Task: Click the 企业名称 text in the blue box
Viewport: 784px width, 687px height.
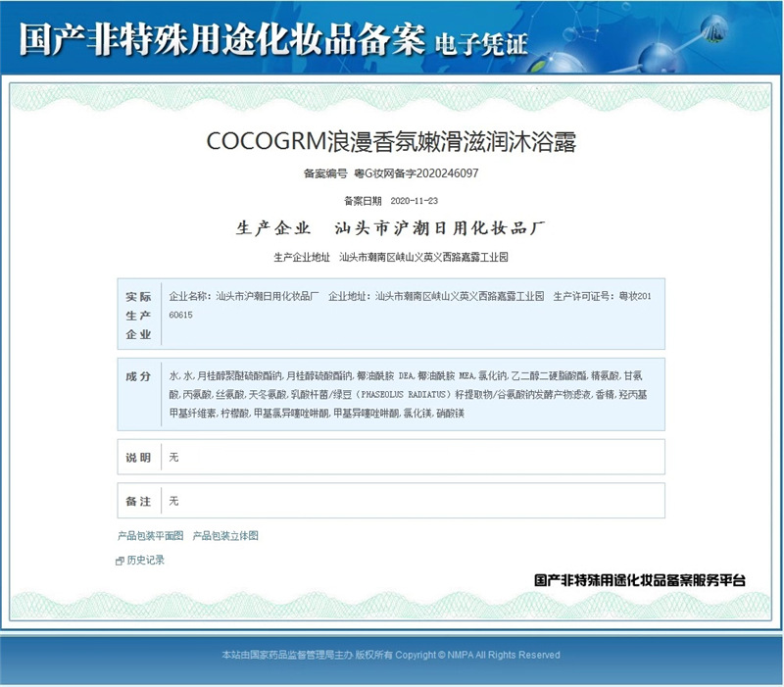Action: click(x=243, y=296)
